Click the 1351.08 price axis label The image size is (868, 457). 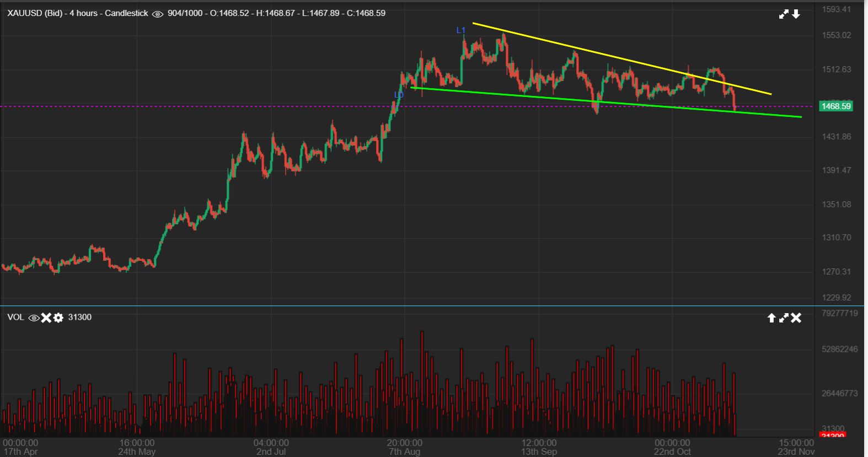tap(836, 205)
